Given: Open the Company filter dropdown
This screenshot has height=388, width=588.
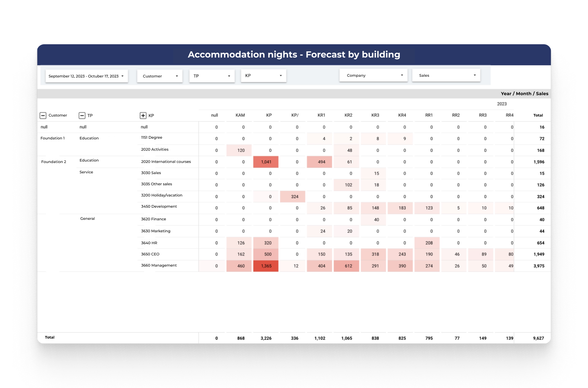Looking at the screenshot, I should (374, 75).
